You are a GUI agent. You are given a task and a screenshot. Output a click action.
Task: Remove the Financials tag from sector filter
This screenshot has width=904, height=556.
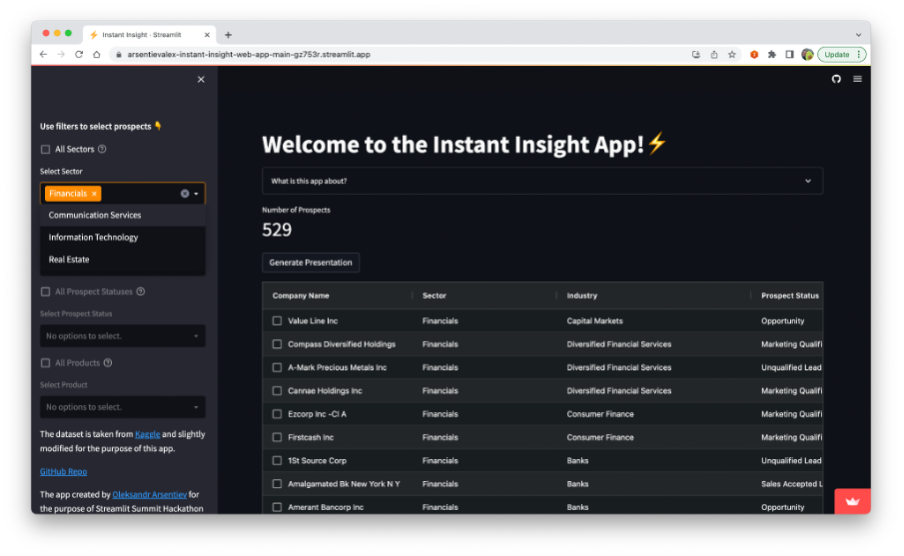click(x=94, y=194)
